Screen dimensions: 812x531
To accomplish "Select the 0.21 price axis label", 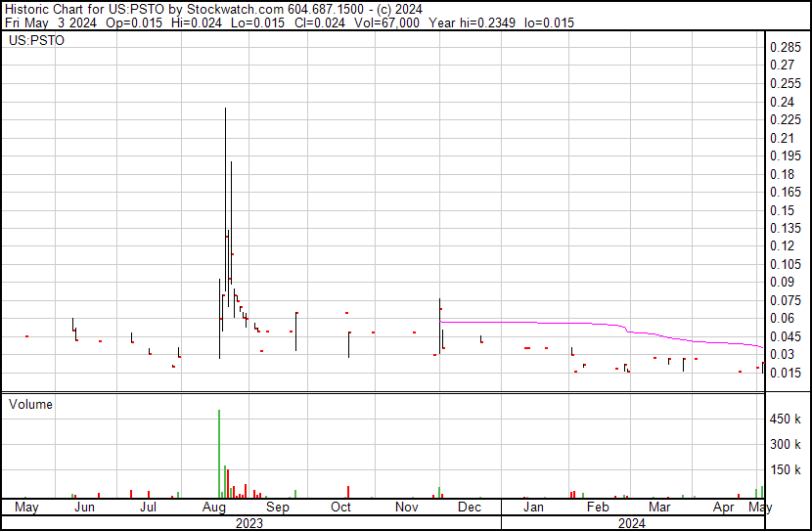I will point(782,138).
